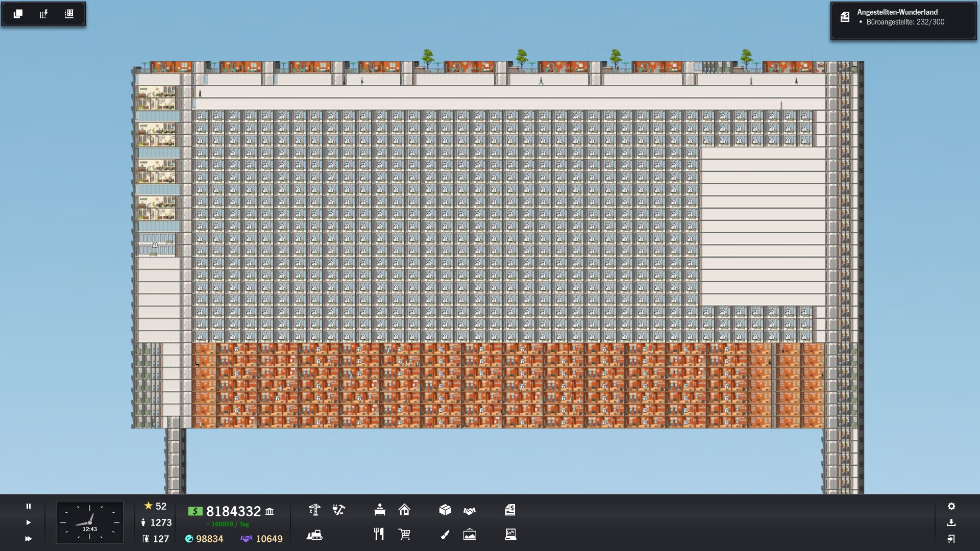Open the services box category
The width and height of the screenshot is (980, 551).
click(x=445, y=510)
